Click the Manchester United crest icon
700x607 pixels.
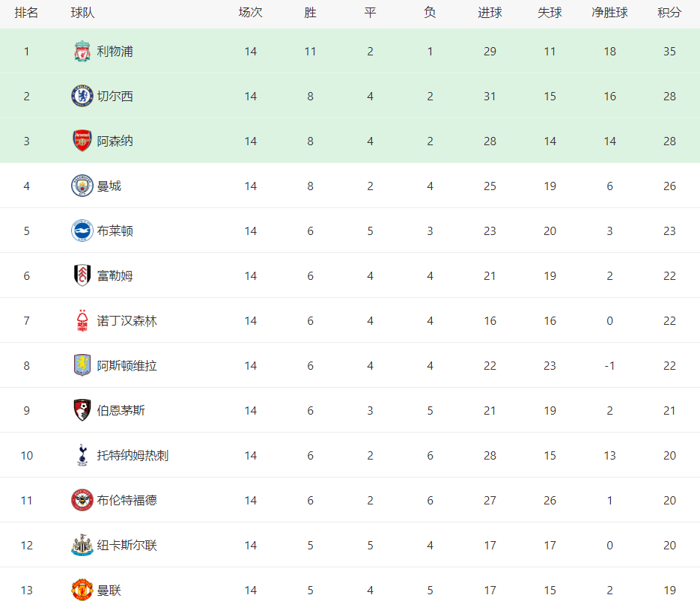click(x=82, y=590)
